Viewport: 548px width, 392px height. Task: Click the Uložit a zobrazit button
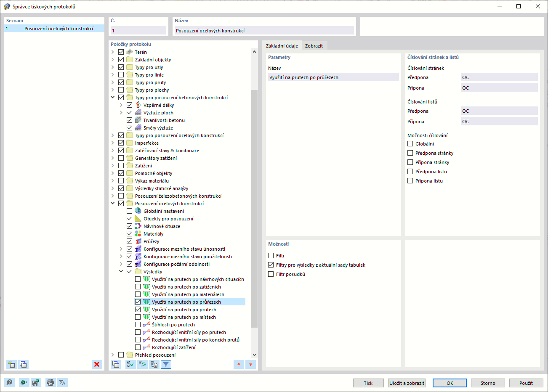tap(407, 383)
